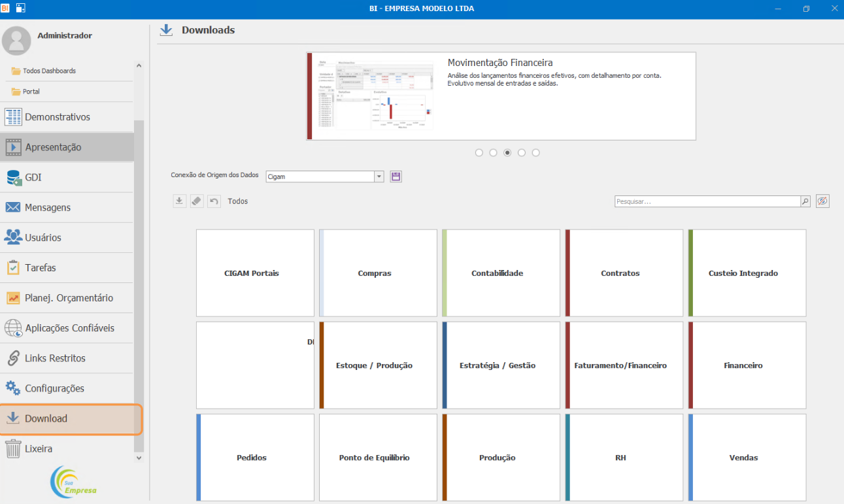Viewport: 844px width, 504px height.
Task: Select the fifth carousel dot
Action: tap(536, 153)
